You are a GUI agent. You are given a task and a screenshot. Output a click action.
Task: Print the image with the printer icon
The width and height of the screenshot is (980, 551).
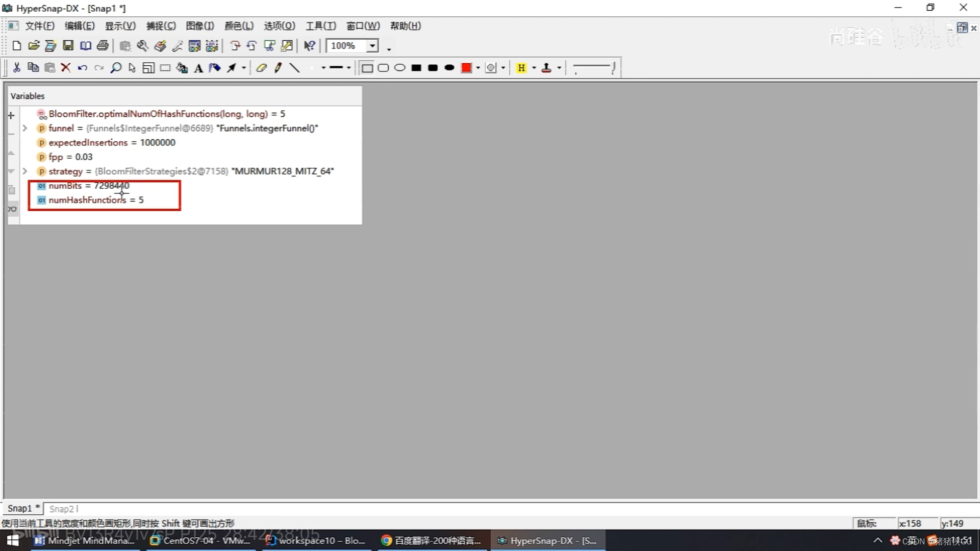(103, 46)
